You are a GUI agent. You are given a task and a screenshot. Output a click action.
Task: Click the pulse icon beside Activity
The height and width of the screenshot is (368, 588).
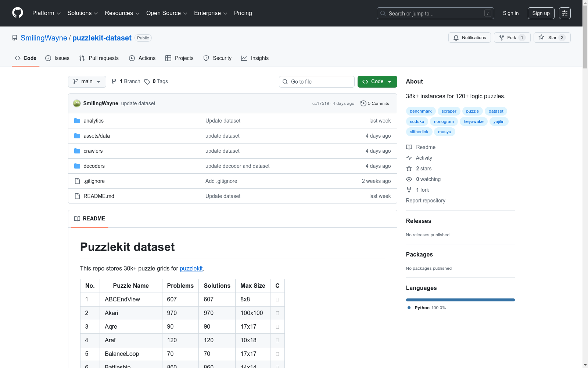click(409, 158)
